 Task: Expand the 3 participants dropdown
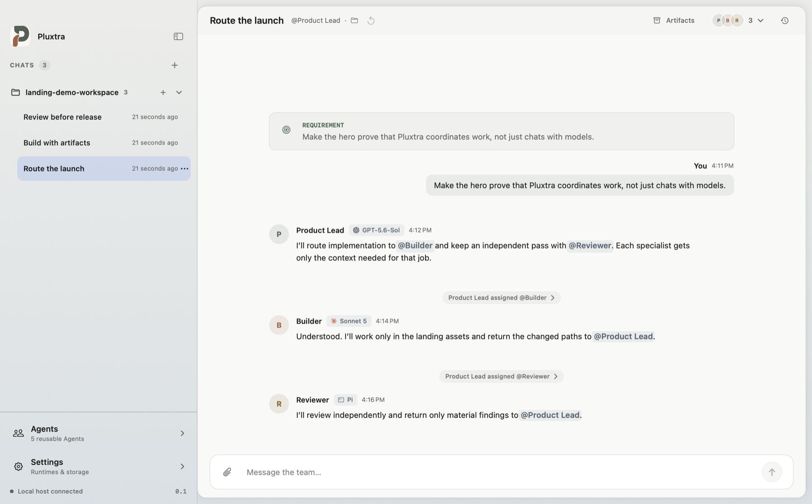click(756, 20)
